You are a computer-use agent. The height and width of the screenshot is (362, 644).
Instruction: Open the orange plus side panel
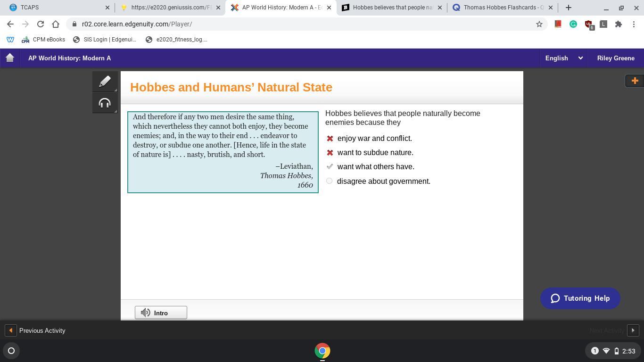(635, 81)
